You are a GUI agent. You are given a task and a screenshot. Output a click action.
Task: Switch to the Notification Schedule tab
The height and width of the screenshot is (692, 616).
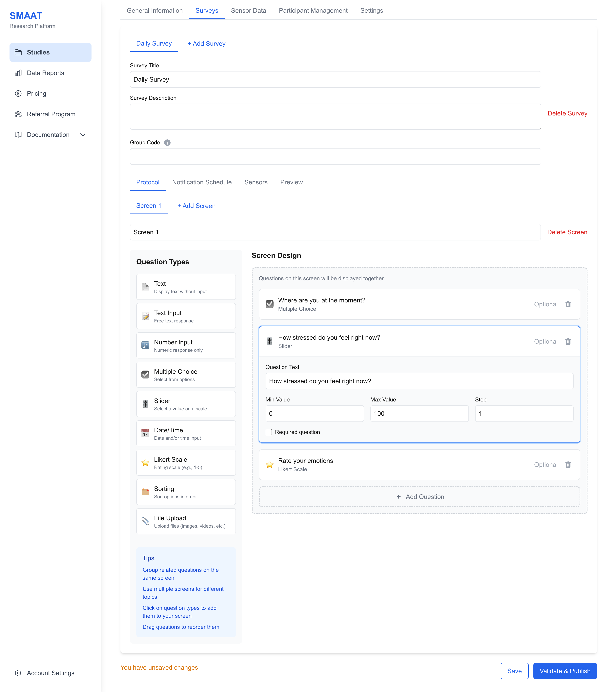[202, 182]
